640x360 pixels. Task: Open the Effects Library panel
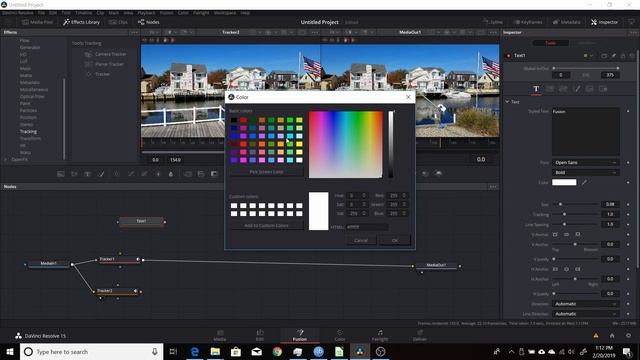(81, 22)
